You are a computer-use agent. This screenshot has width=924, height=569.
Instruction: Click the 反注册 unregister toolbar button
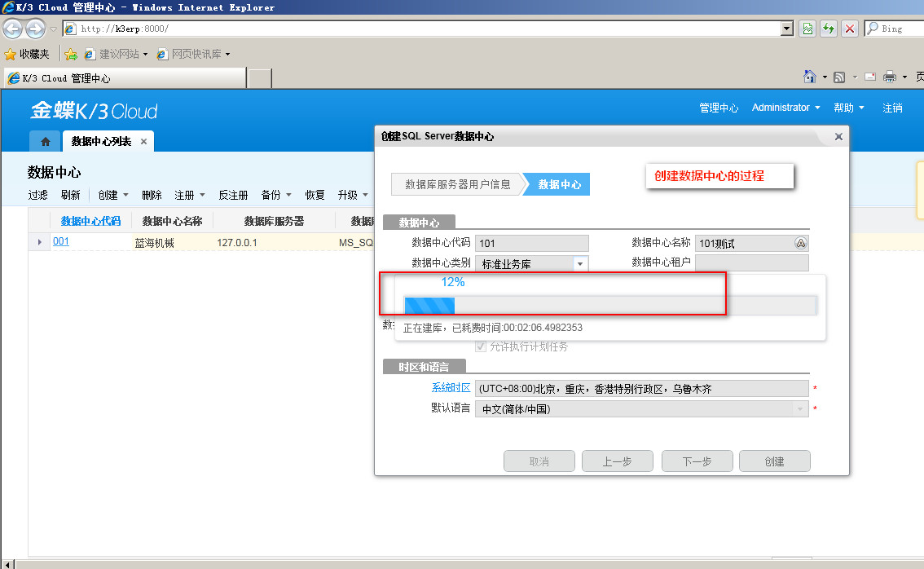coord(233,195)
